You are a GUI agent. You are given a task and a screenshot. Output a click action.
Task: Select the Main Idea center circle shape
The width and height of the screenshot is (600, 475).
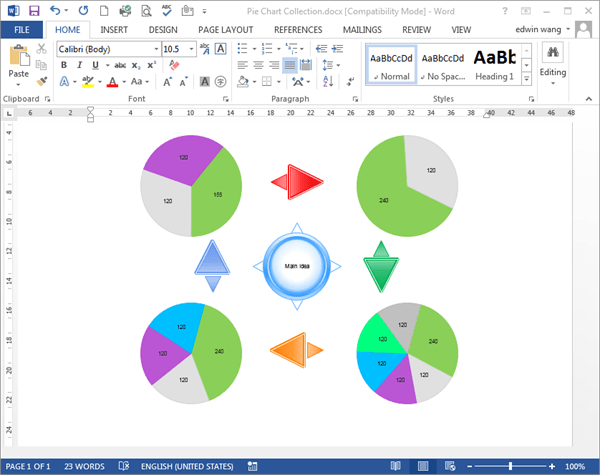coord(297,266)
